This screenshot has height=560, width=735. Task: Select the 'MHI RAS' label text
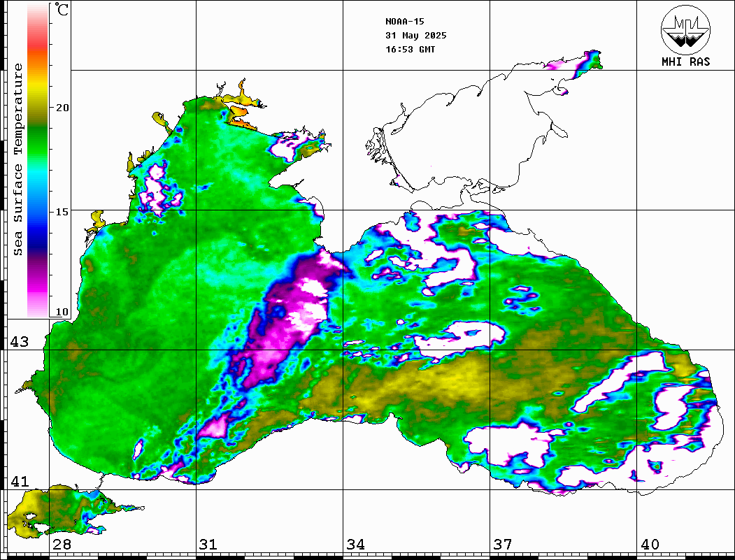[x=685, y=62]
